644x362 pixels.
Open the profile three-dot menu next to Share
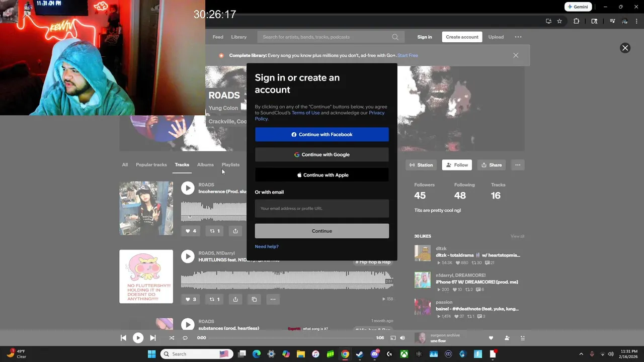(518, 165)
